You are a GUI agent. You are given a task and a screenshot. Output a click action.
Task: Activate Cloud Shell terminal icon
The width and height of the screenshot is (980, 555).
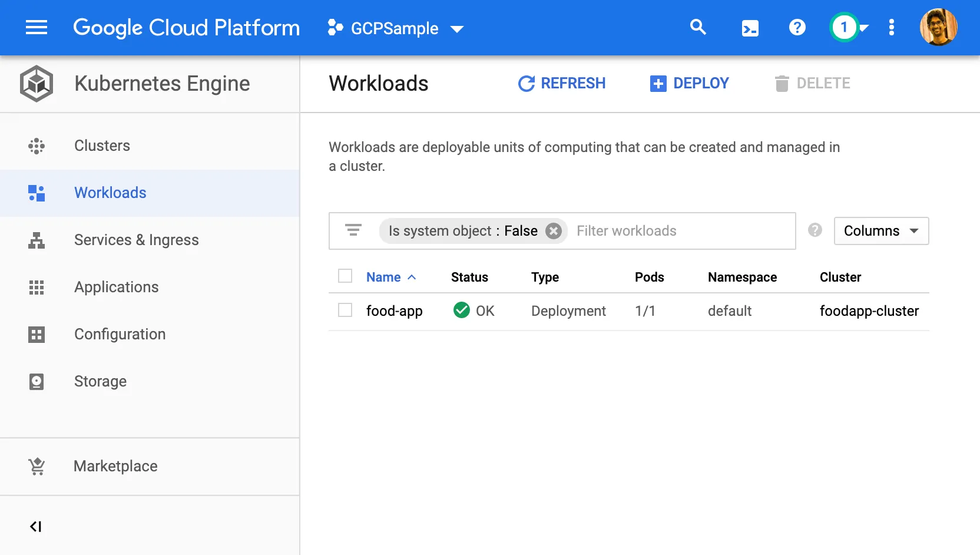pyautogui.click(x=750, y=28)
